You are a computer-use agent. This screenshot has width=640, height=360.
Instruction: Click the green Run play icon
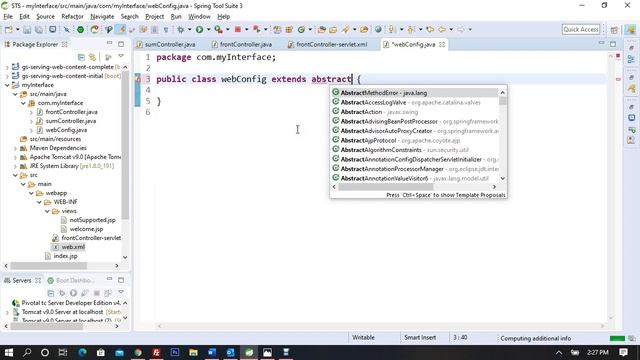coord(199,29)
